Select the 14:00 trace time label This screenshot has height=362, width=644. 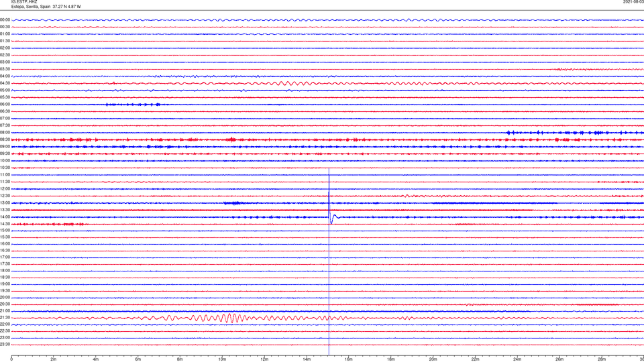tap(5, 217)
